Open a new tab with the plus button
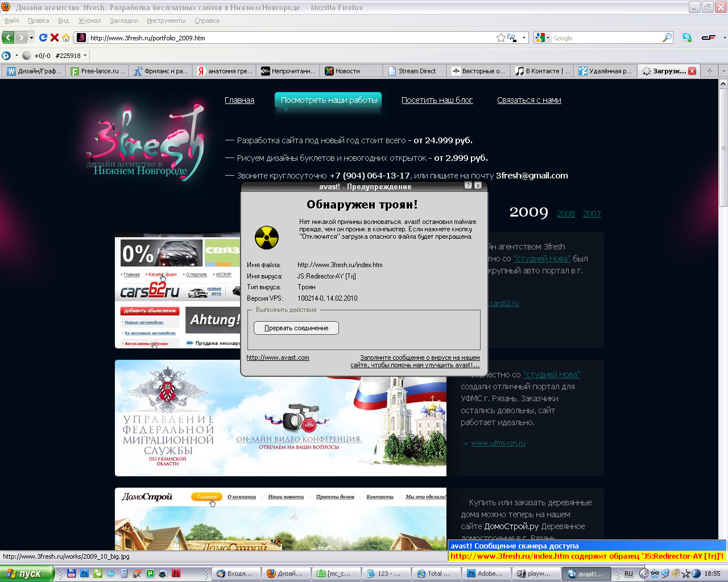The image size is (728, 582). pyautogui.click(x=709, y=71)
